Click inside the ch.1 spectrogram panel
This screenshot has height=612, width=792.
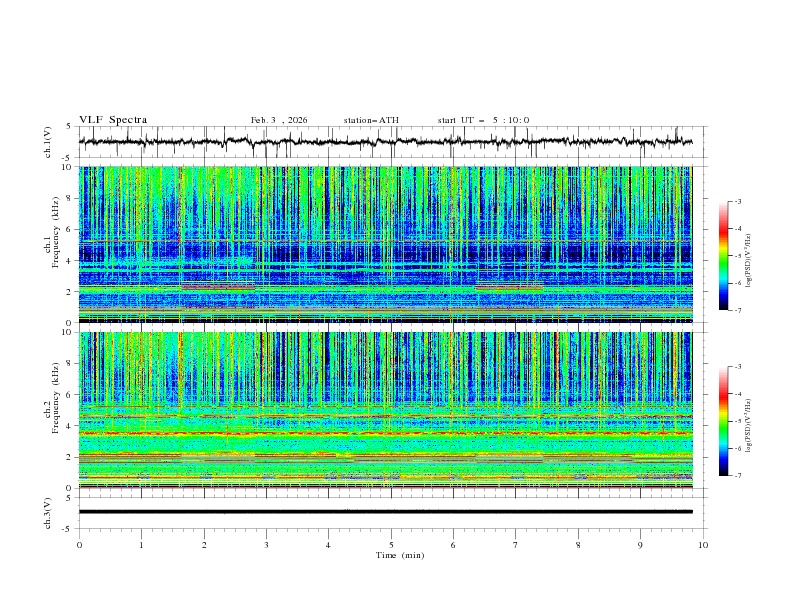[385, 244]
